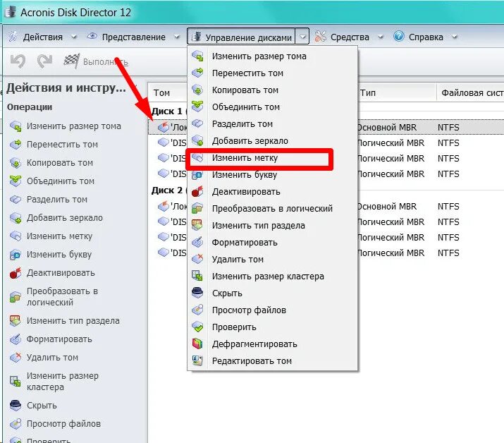
Task: Click the Undo arrow icon in toolbar
Action: point(18,61)
